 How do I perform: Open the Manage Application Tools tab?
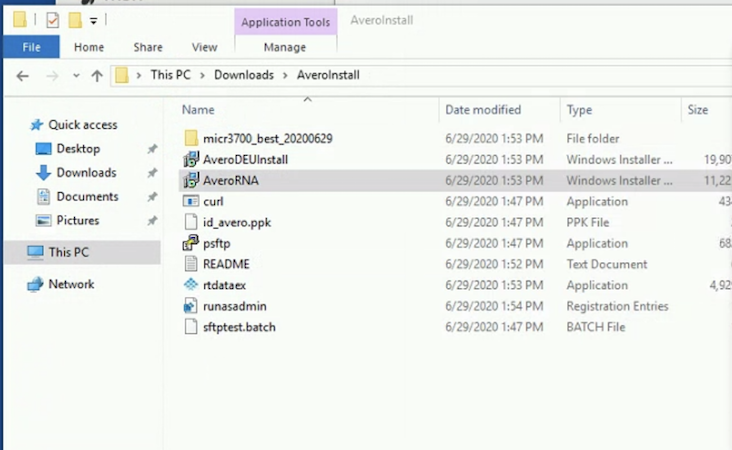(284, 47)
